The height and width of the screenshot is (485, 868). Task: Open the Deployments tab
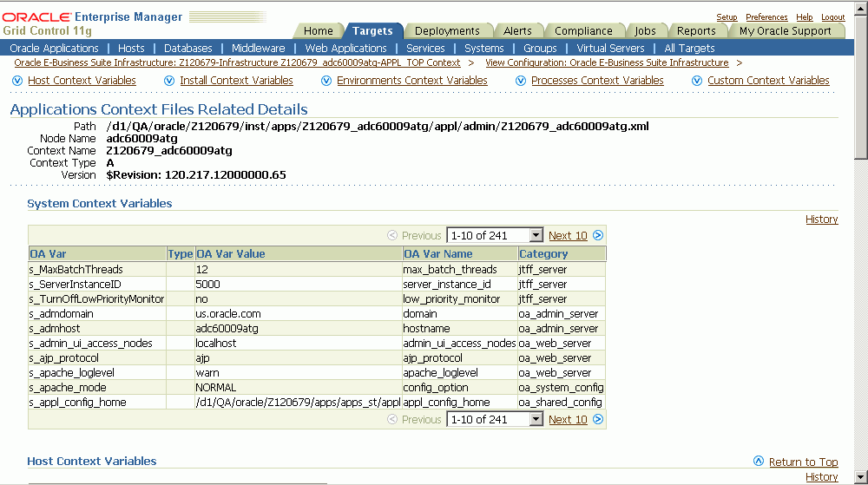pyautogui.click(x=447, y=31)
